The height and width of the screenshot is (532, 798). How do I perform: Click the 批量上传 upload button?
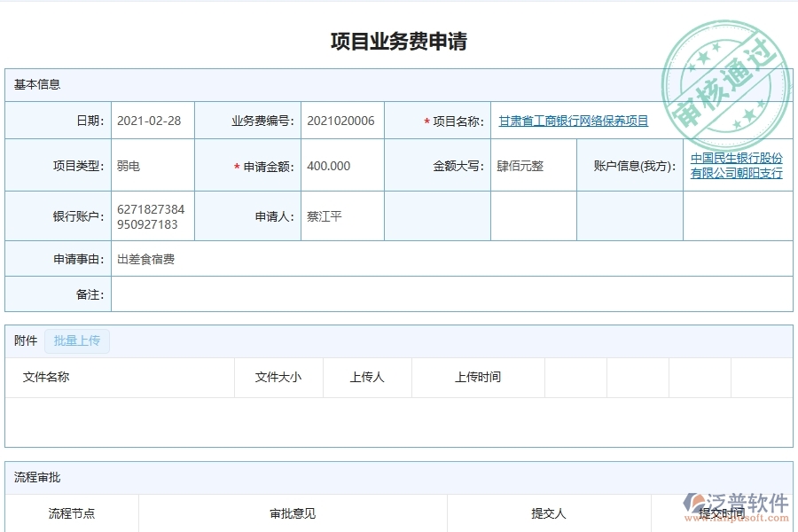click(76, 340)
